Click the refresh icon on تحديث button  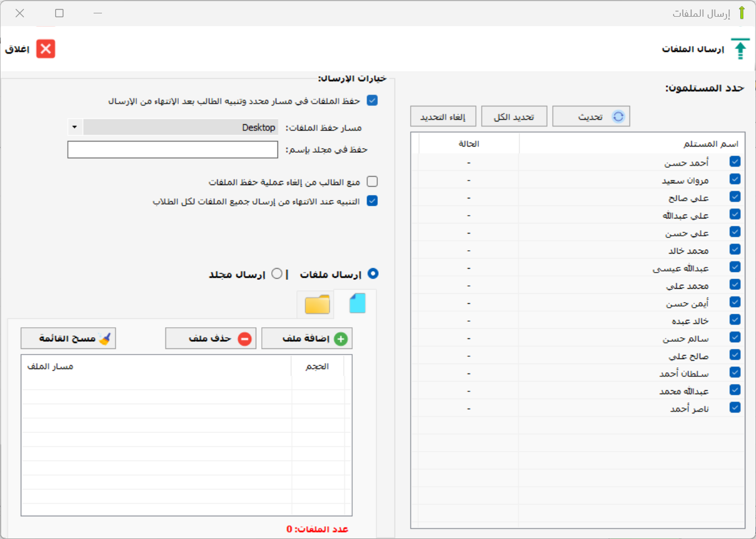pos(618,116)
